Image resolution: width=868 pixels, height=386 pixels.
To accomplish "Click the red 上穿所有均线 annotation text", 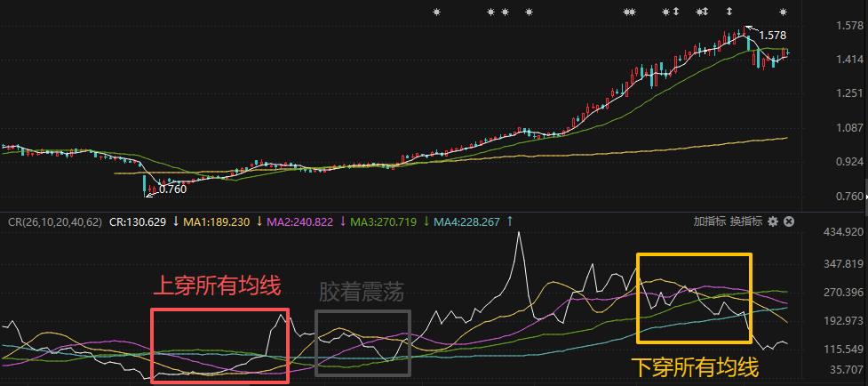I will (x=217, y=285).
